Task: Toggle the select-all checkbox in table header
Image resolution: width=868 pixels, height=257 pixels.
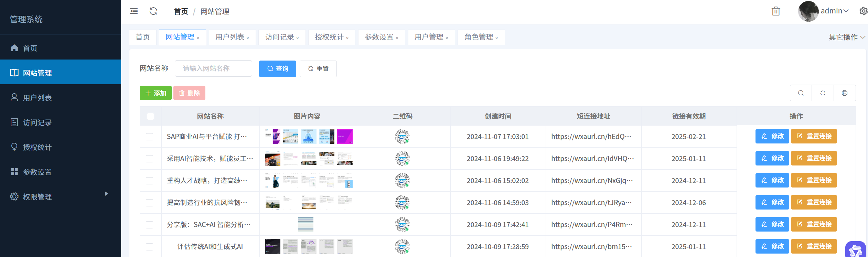Action: point(150,116)
